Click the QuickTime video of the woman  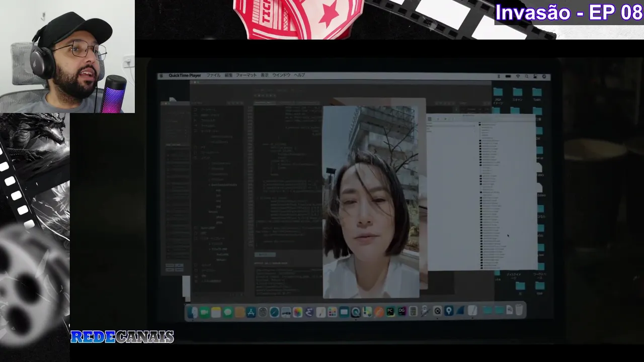371,202
